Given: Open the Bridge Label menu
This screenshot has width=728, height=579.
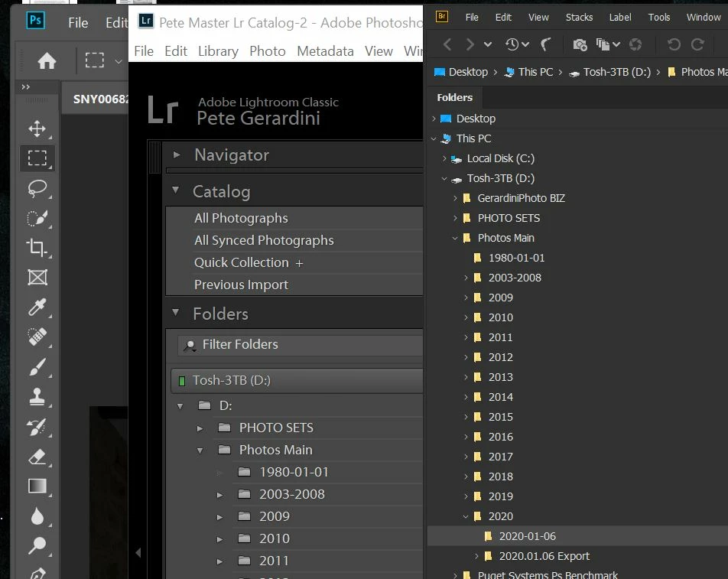Looking at the screenshot, I should [x=620, y=17].
